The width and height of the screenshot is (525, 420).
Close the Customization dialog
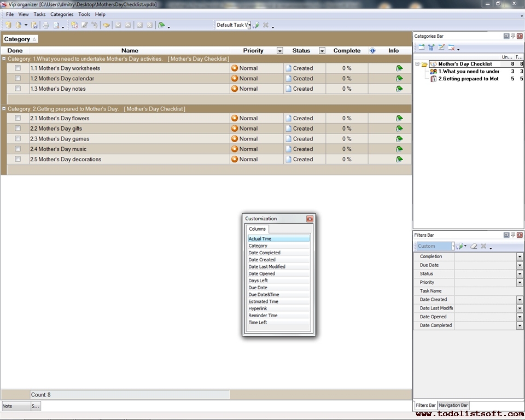pyautogui.click(x=310, y=219)
